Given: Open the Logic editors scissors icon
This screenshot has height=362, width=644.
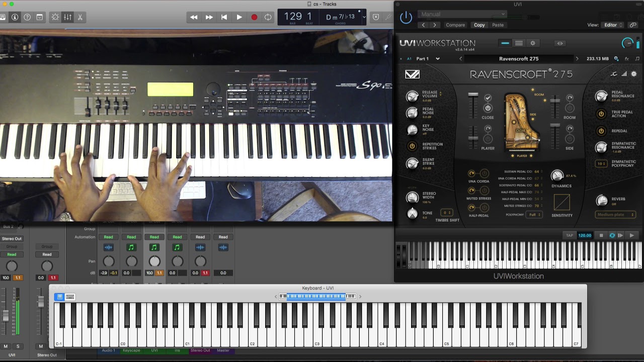Looking at the screenshot, I should (80, 17).
